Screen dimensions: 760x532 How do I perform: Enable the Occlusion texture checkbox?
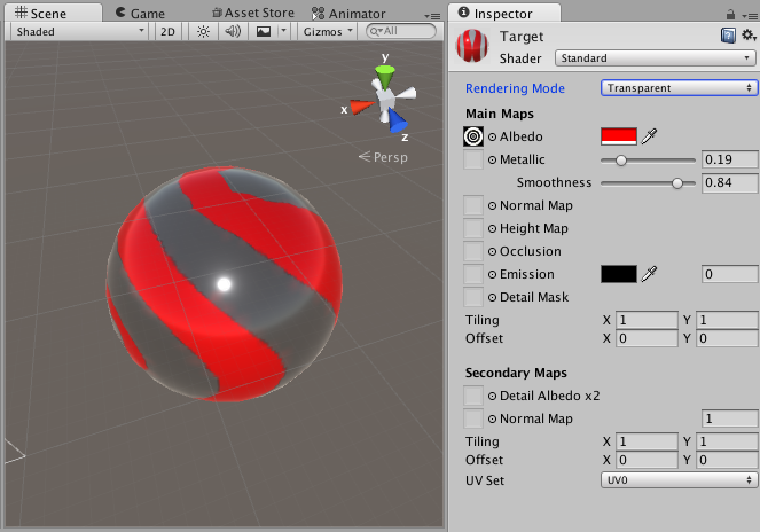click(x=472, y=251)
